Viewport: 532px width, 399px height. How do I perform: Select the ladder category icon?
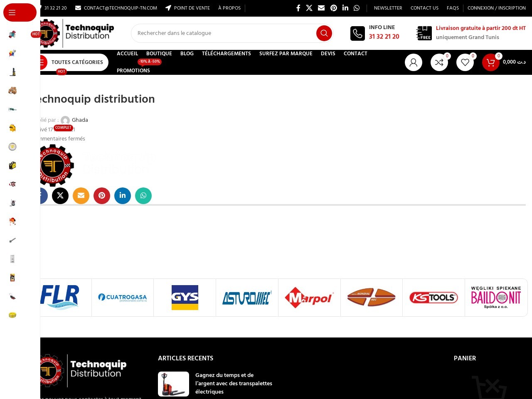12,259
